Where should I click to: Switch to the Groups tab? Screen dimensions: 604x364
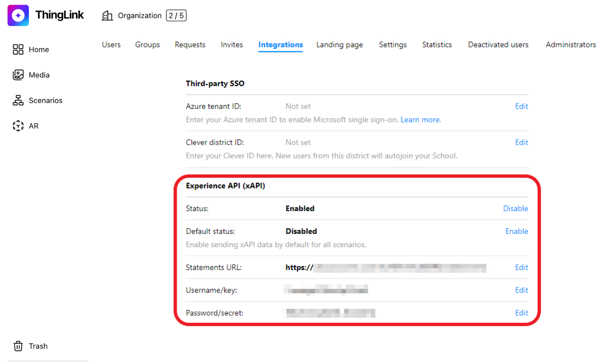(147, 45)
